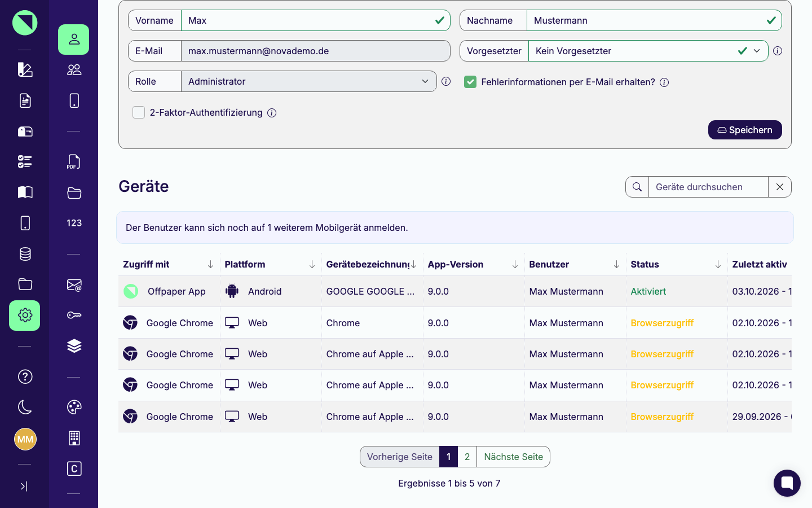Viewport: 812px width, 508px height.
Task: Show info for the Rolle field
Action: [446, 81]
